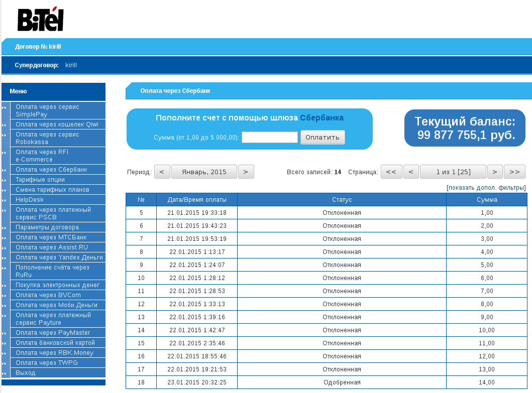Open 'Параметры договора' menu entry
532x393 pixels.
tap(47, 227)
